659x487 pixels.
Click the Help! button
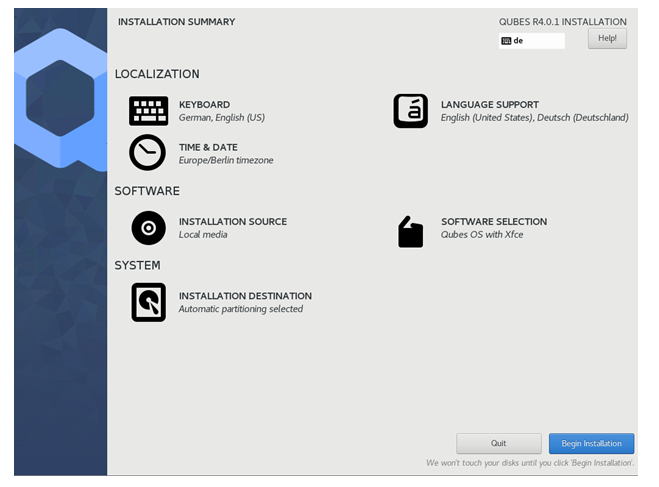pos(607,38)
